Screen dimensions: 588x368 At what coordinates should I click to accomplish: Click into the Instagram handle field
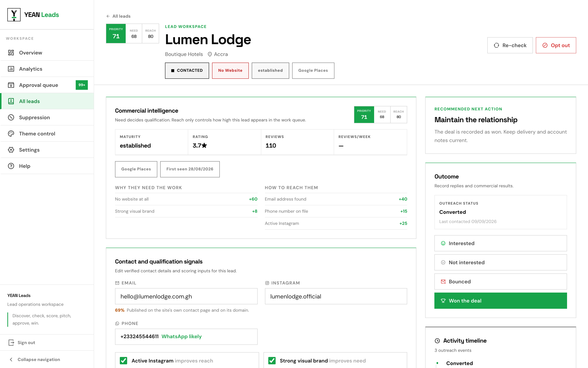[x=336, y=296]
